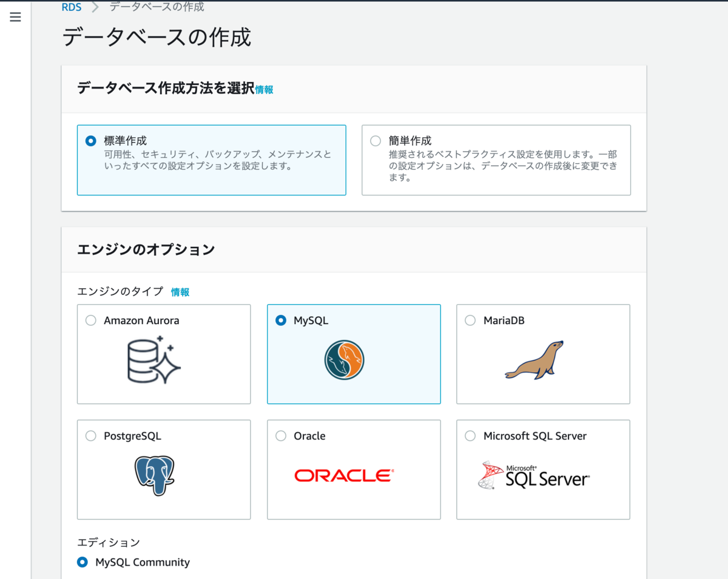Click the Microsoft SQL Server logo
Screen dimensions: 728x579
(x=534, y=475)
